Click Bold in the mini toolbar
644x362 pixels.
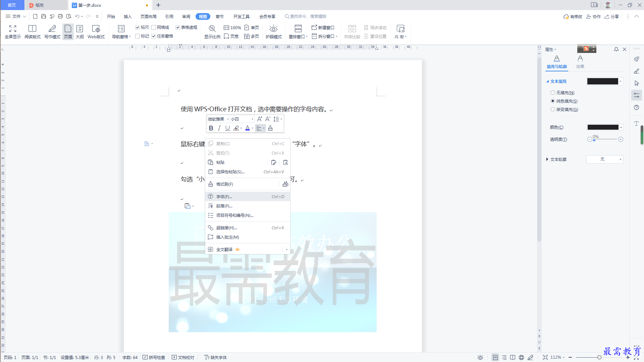[x=211, y=128]
